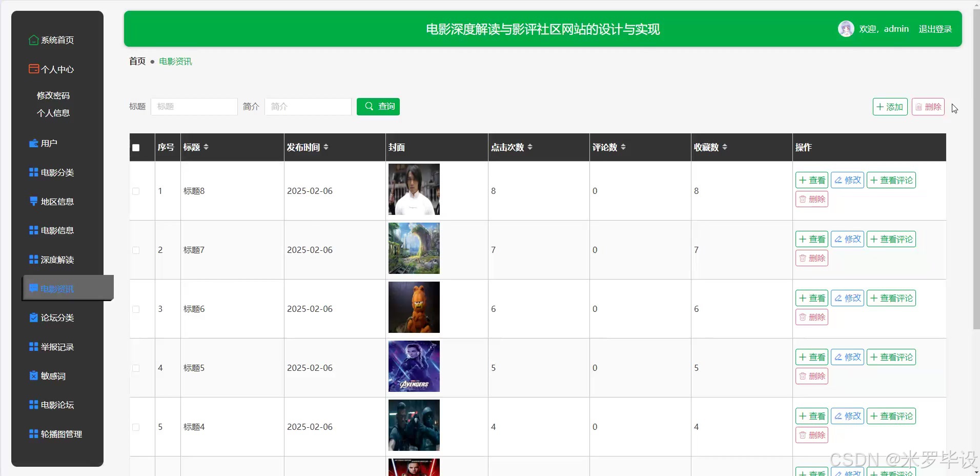This screenshot has height=476, width=980.
Task: Click the 地区信息 sidebar icon
Action: pyautogui.click(x=34, y=201)
